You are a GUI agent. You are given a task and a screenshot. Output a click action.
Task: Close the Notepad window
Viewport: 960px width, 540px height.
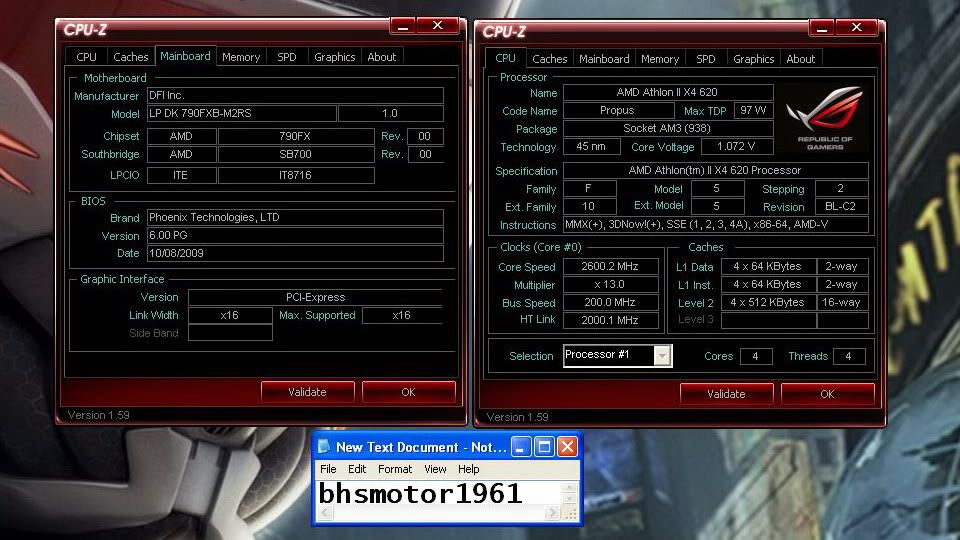coord(567,447)
